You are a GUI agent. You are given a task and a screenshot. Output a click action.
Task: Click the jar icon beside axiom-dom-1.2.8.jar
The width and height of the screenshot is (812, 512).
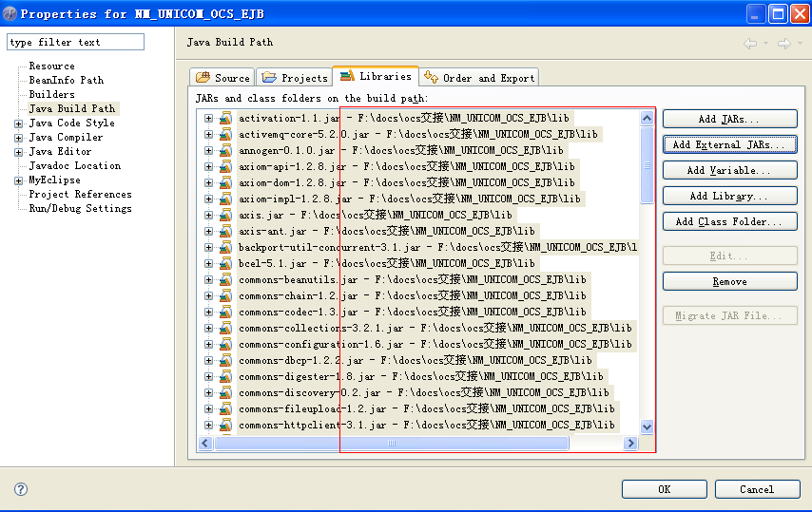point(225,182)
